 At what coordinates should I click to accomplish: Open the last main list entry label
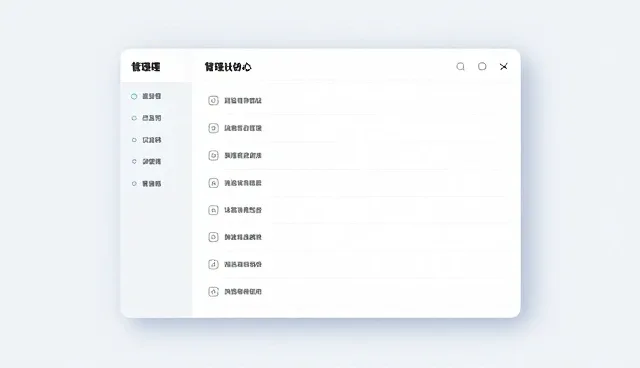243,292
